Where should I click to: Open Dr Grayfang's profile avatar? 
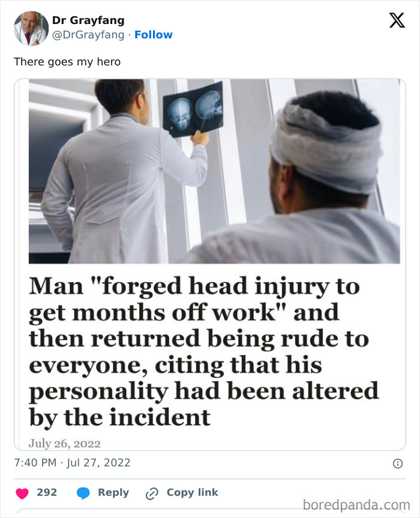tap(31, 28)
